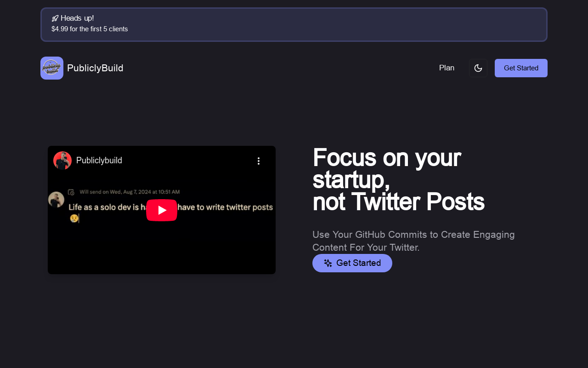Click the tweet author avatar in video thumbnail
This screenshot has height=368, width=588.
point(56,200)
